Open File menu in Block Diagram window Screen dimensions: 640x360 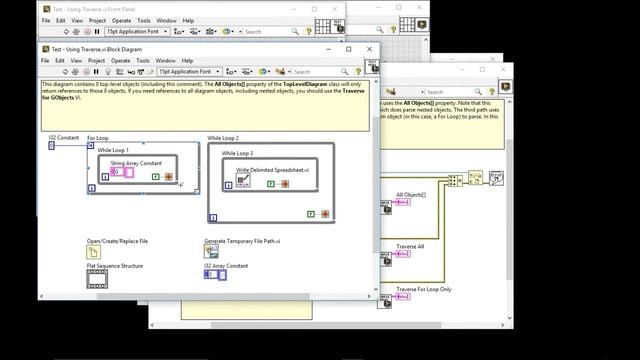pos(45,60)
